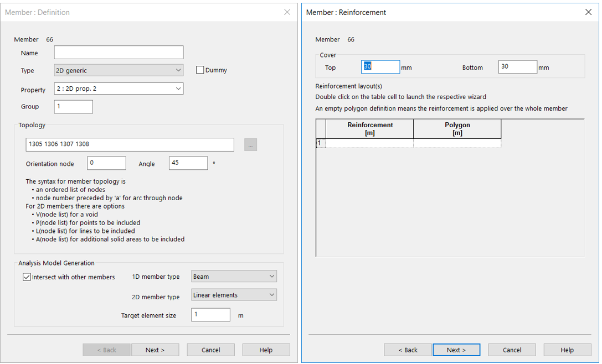Click Next in the Member Definition dialog
602x364 pixels.
pyautogui.click(x=155, y=350)
